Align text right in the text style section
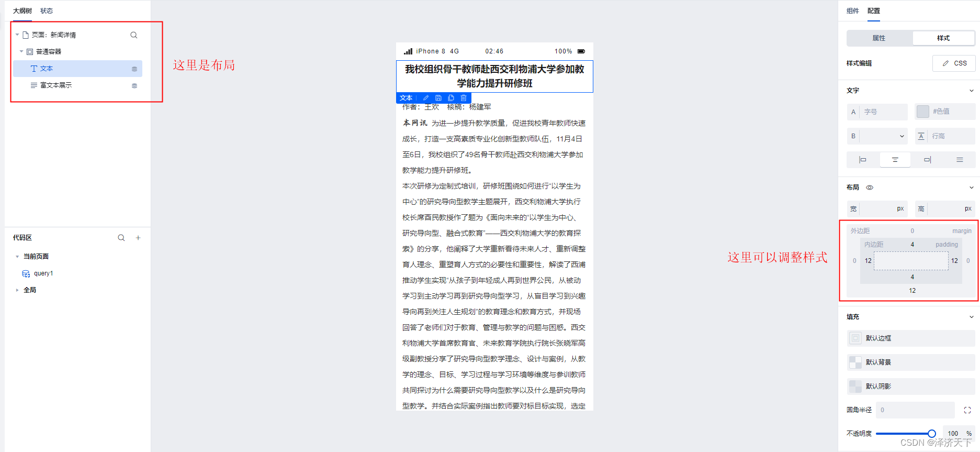The height and width of the screenshot is (452, 980). (x=927, y=160)
